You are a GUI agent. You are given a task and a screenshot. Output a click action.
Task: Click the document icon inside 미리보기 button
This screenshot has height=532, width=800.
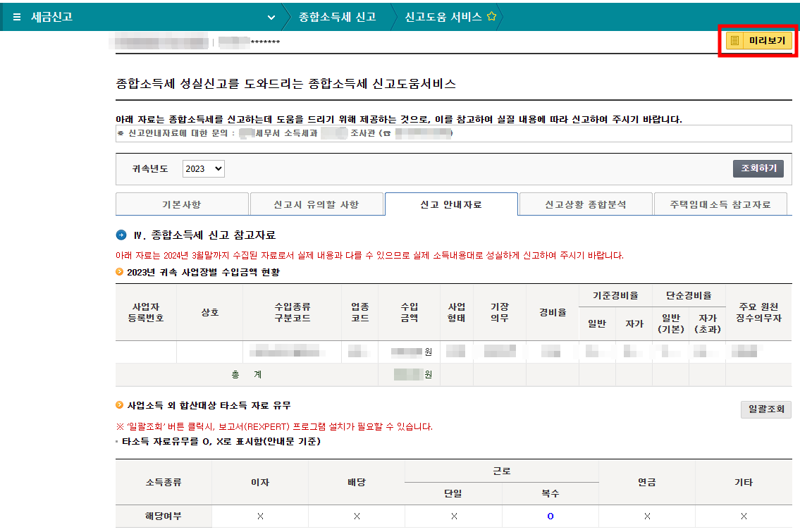click(x=736, y=41)
